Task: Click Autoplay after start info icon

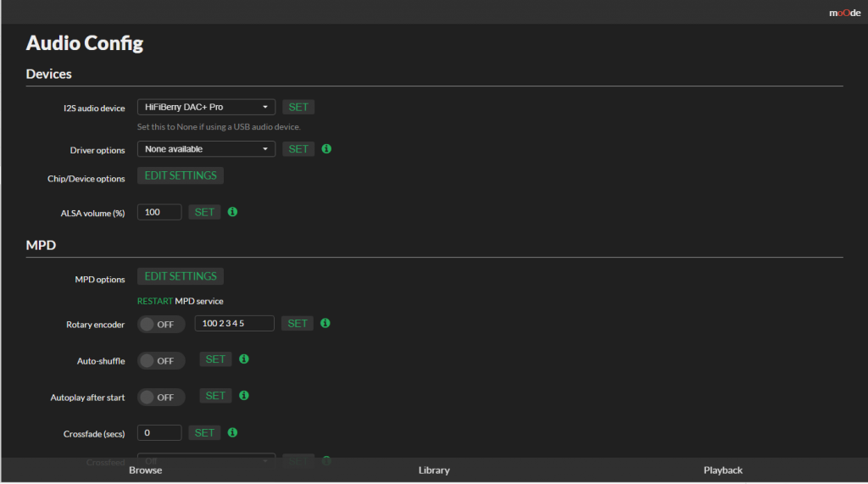Action: point(244,396)
